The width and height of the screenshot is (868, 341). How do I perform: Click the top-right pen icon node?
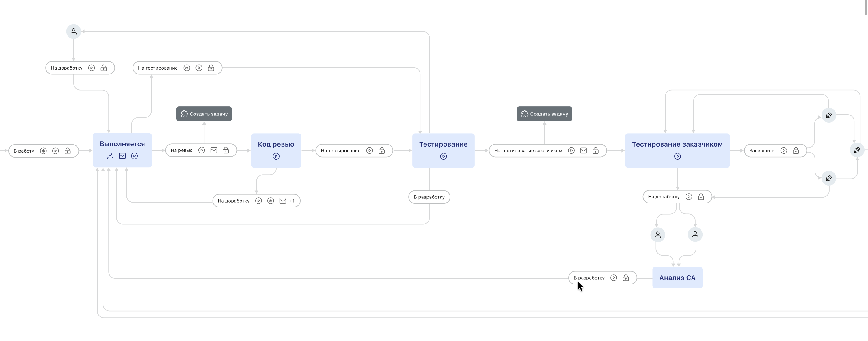[x=828, y=115]
